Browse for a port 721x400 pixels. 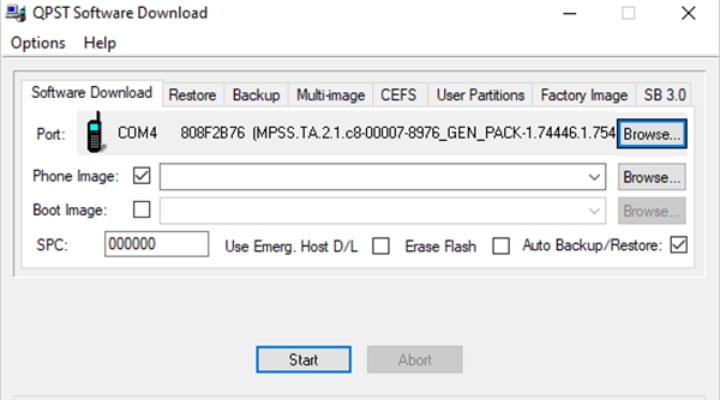(x=652, y=134)
